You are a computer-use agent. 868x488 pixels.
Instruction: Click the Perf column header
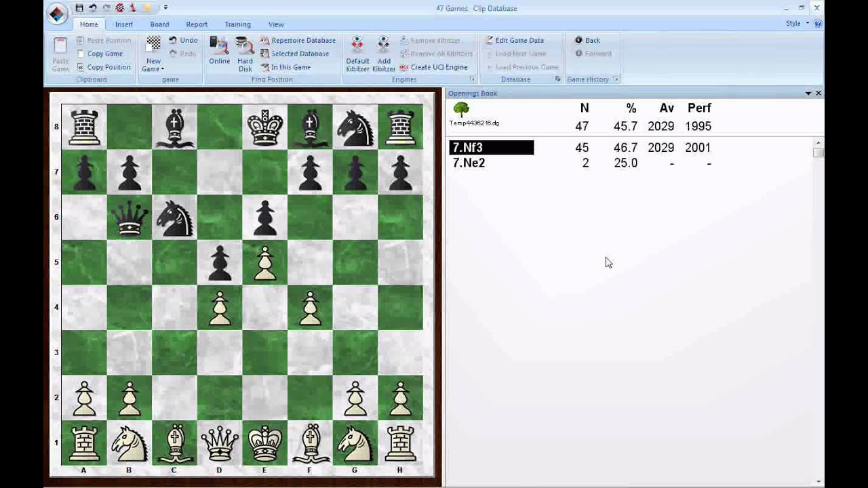click(699, 108)
